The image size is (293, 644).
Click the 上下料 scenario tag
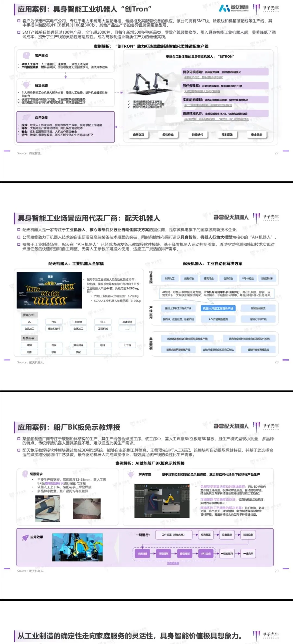[x=127, y=345]
